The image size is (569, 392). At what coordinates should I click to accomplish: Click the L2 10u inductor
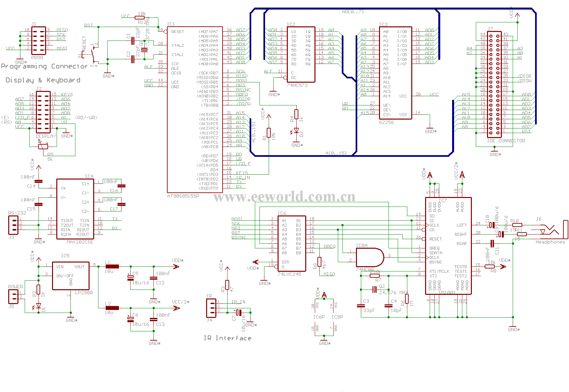[x=112, y=308]
